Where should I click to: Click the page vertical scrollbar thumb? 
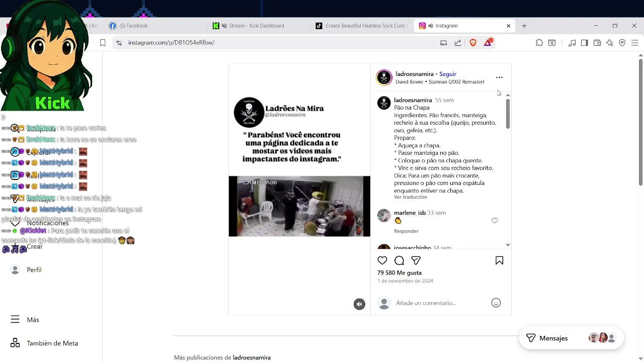click(x=640, y=123)
